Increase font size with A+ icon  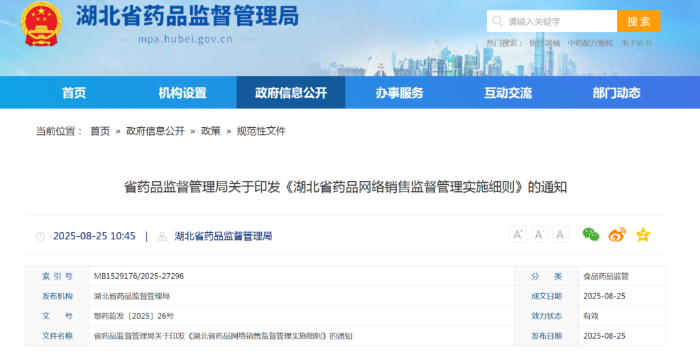click(518, 234)
